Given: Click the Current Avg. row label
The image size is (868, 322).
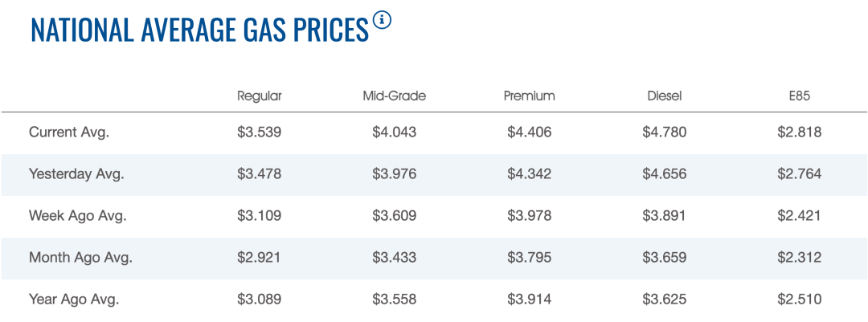Looking at the screenshot, I should [x=69, y=132].
